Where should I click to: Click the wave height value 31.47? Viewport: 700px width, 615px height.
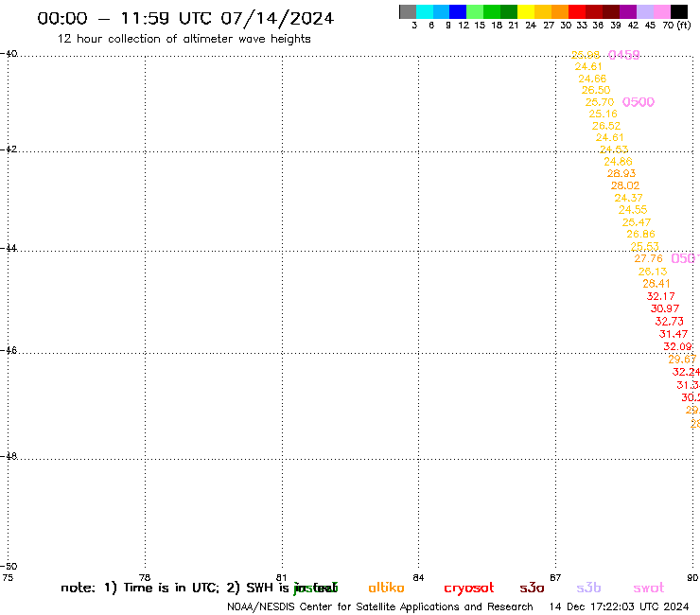674,334
